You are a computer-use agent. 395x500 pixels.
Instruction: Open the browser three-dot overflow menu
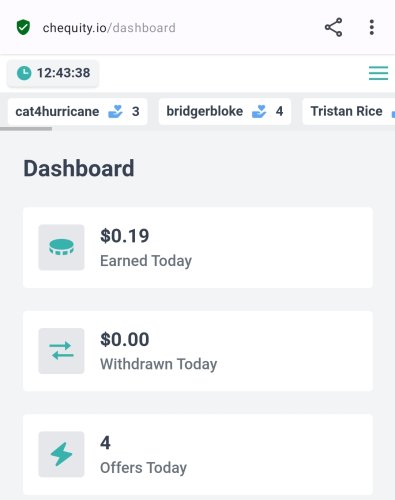[x=372, y=27]
